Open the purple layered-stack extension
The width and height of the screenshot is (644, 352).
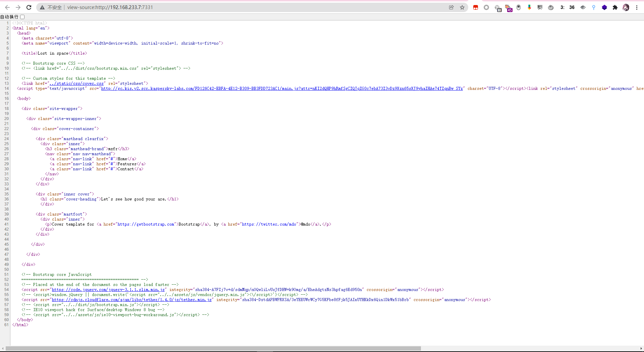tap(604, 7)
